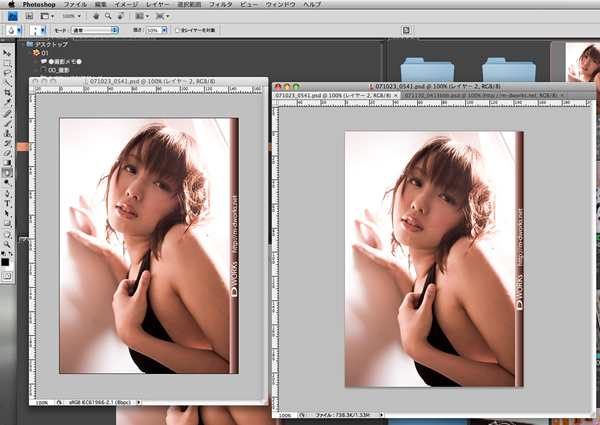Set the foreground color swatch
Screen dimensions: 600x425
(5, 262)
